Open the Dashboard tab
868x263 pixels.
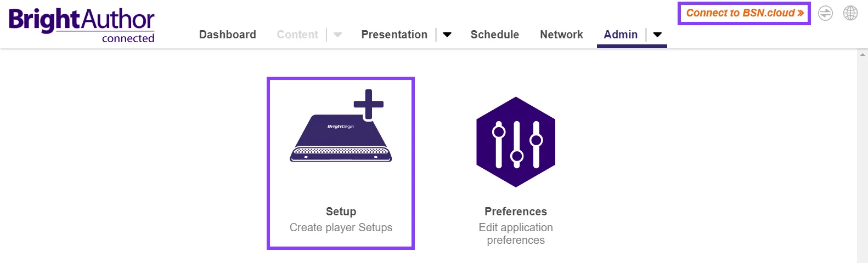point(228,35)
